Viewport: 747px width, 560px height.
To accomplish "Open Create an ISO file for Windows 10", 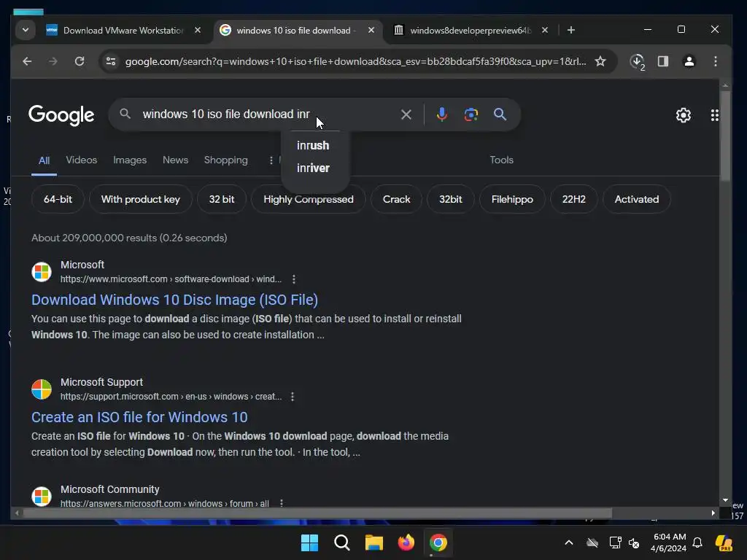I will point(139,417).
